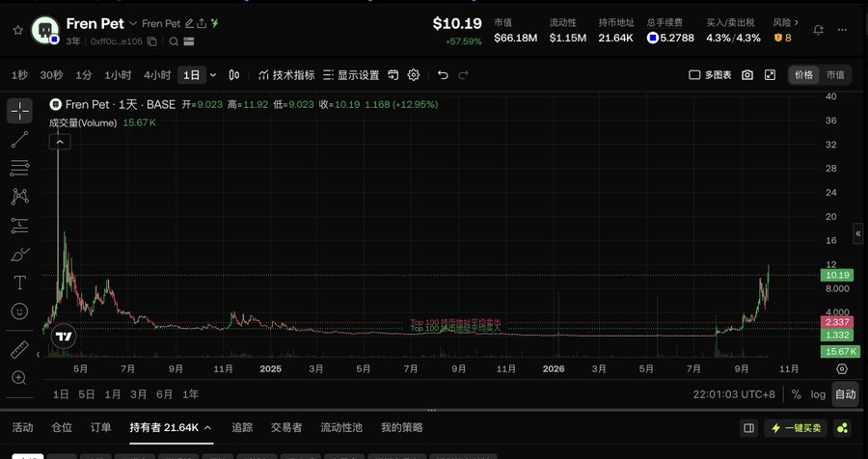
Task: Click the card-style icon next to search
Action: coord(189,41)
